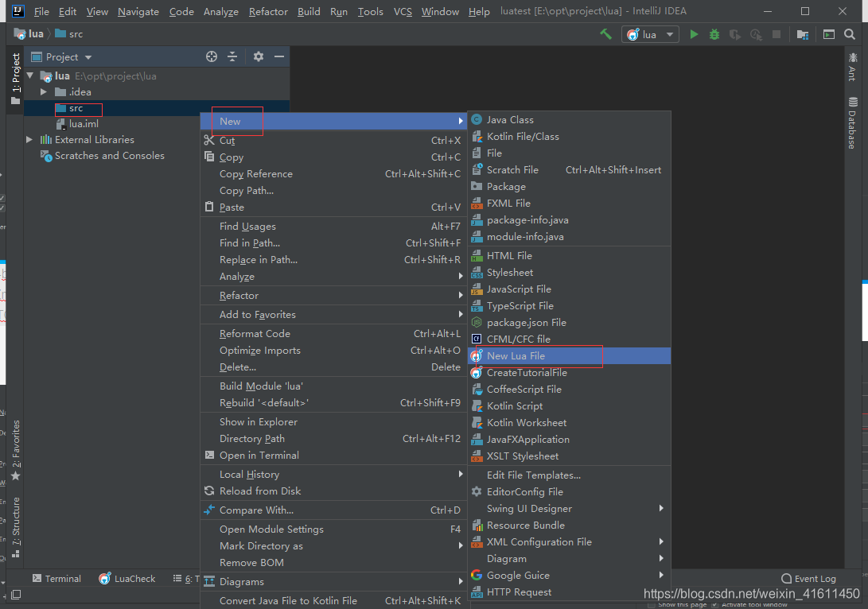Choose Google Guice entry
This screenshot has height=609, width=868.
point(570,576)
